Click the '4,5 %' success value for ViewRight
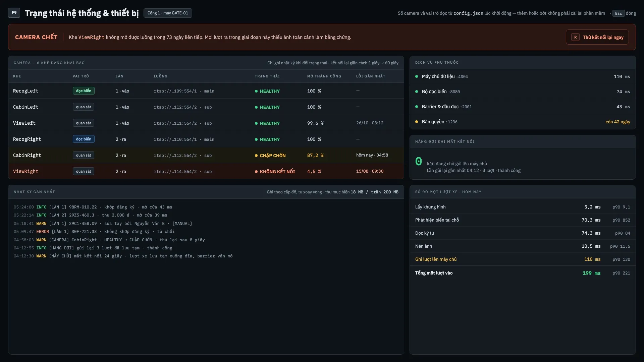Image resolution: width=644 pixels, height=362 pixels. click(x=314, y=171)
